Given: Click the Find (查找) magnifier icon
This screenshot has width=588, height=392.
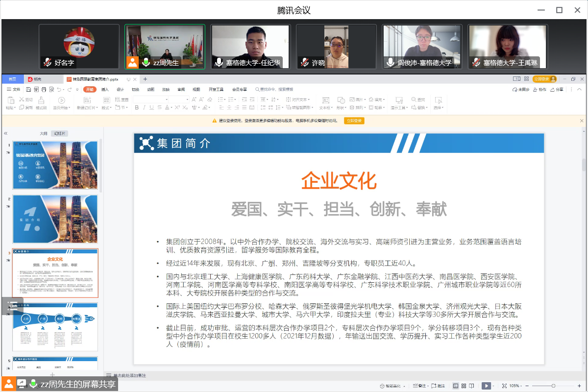Looking at the screenshot, I should pos(414,99).
